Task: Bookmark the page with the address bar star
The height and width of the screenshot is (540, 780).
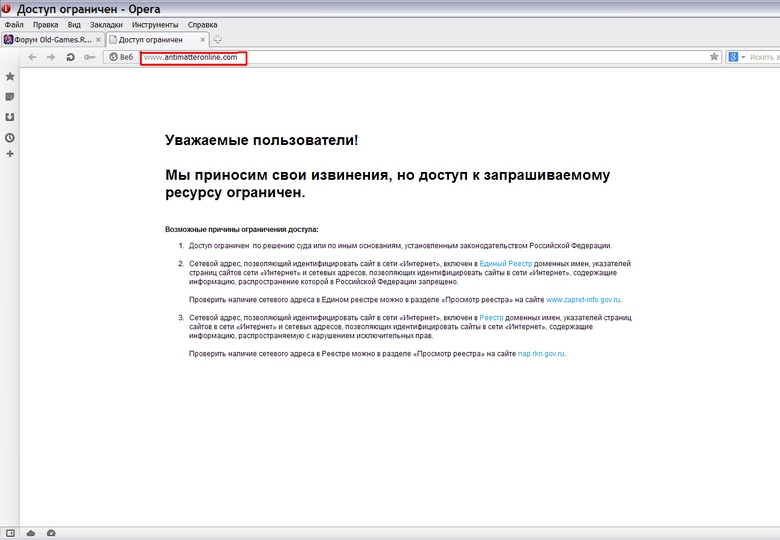Action: pyautogui.click(x=714, y=57)
